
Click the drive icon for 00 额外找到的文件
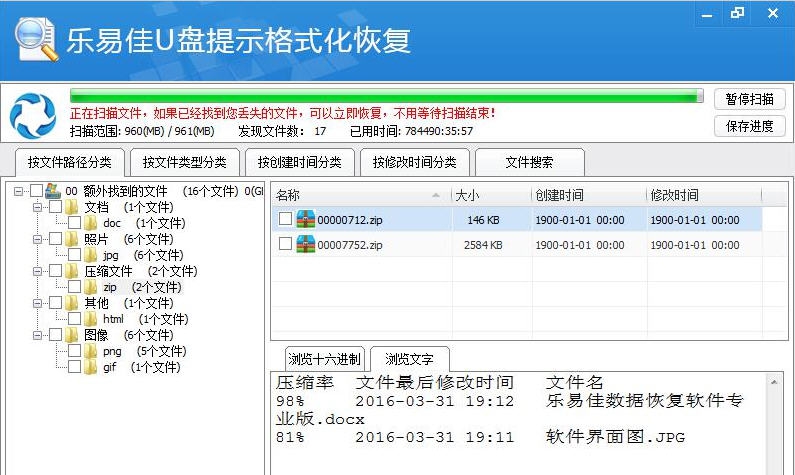[x=53, y=191]
